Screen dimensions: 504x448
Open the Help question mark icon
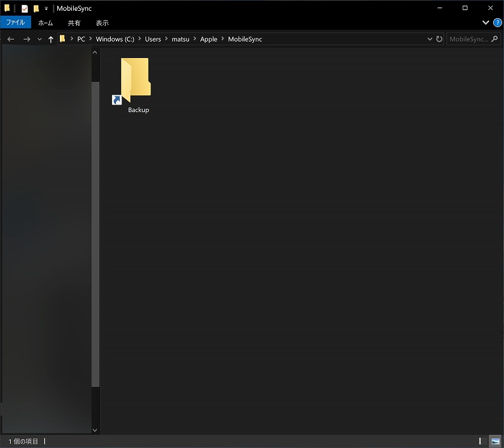click(x=497, y=23)
